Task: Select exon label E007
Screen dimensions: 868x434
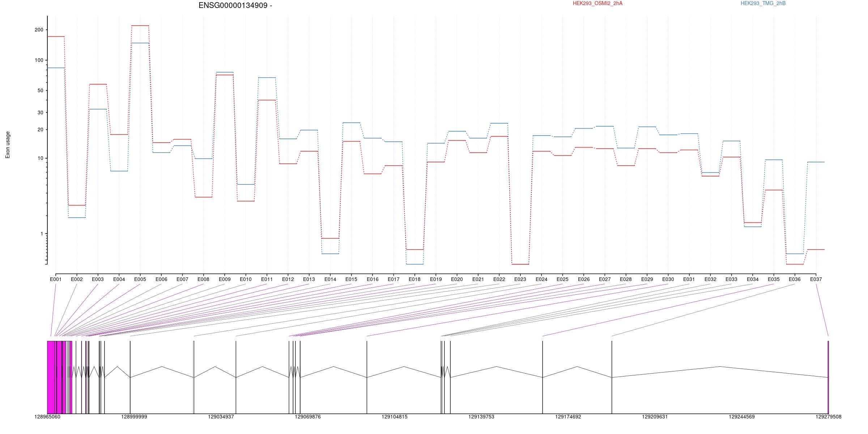Action: point(182,279)
